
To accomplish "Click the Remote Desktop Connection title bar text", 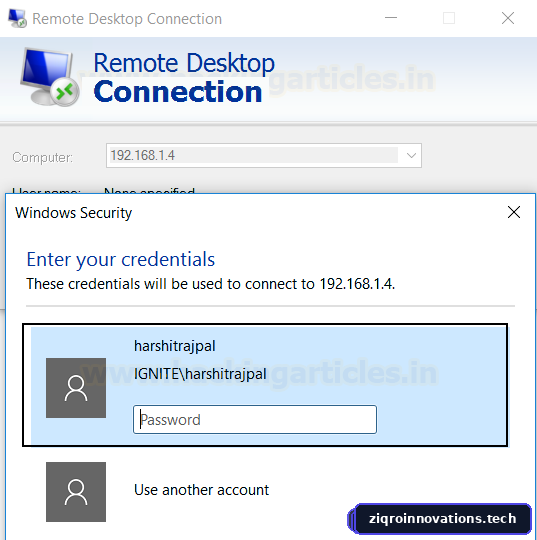I will (127, 19).
